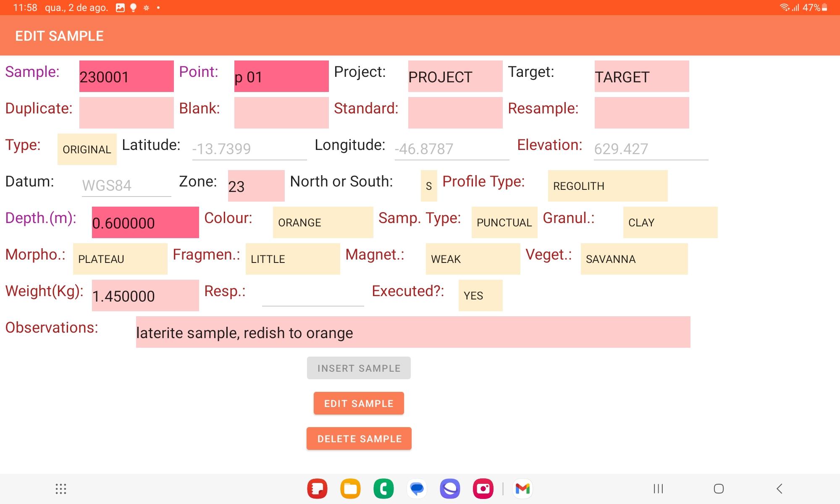Open Samp. Type dropdown showing PUNCTUAL
This screenshot has height=504, width=840.
504,222
